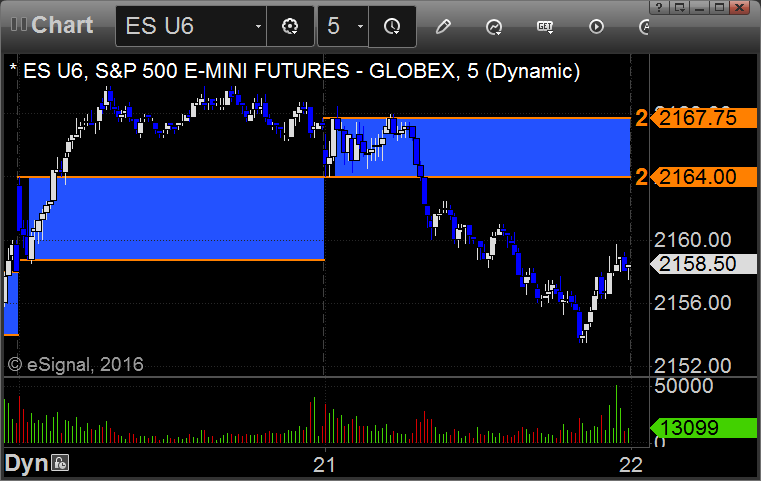Click the 2152.00 price axis value
This screenshot has height=481, width=761.
click(693, 366)
